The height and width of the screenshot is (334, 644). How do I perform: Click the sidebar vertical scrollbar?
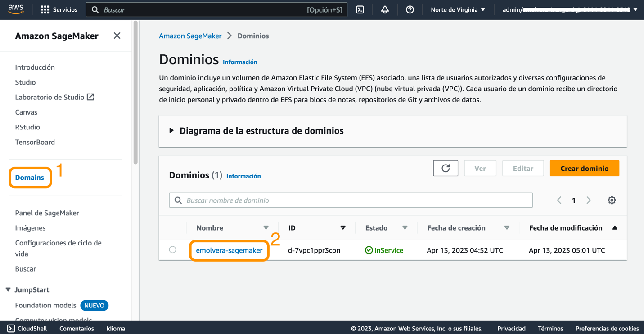(135, 92)
